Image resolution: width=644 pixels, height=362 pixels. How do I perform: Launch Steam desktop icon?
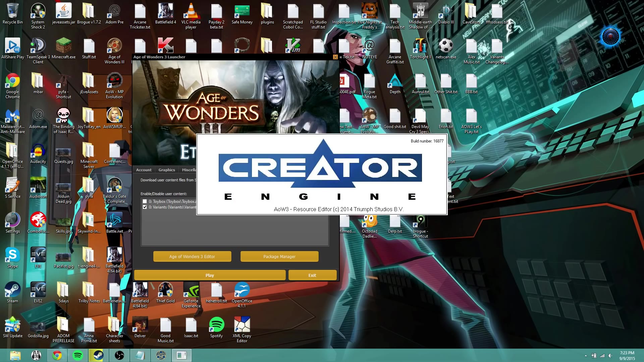pyautogui.click(x=13, y=293)
